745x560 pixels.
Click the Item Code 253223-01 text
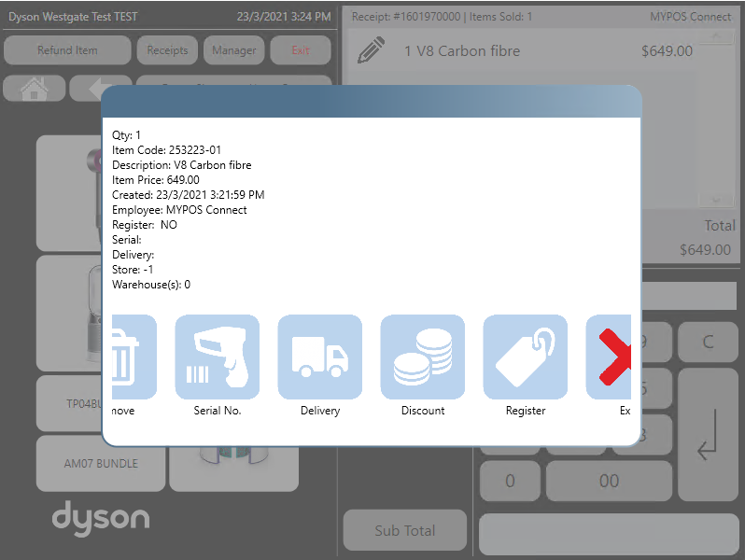click(x=167, y=150)
